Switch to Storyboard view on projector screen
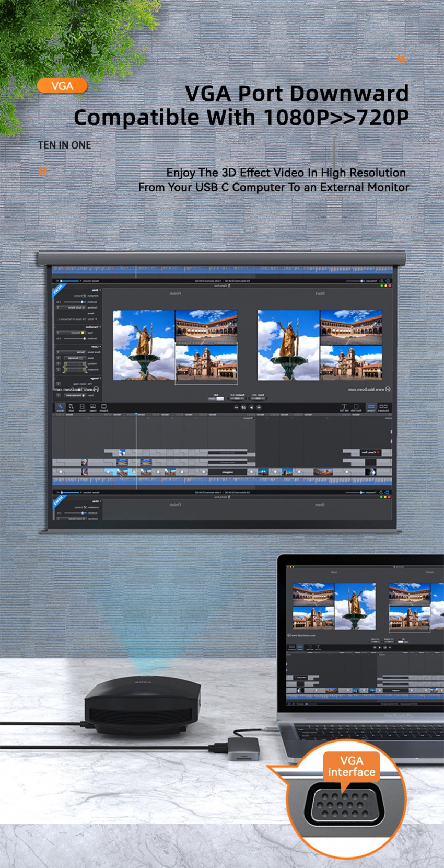444x868 pixels. click(x=383, y=407)
